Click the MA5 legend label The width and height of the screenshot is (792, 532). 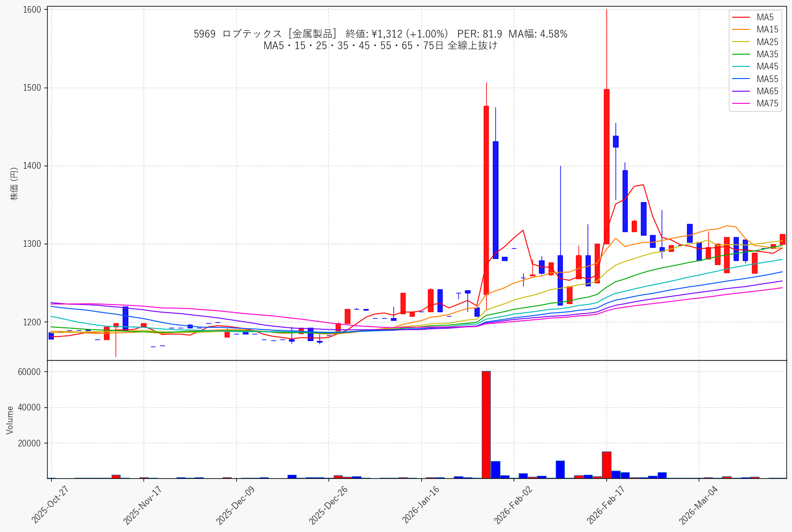click(765, 17)
